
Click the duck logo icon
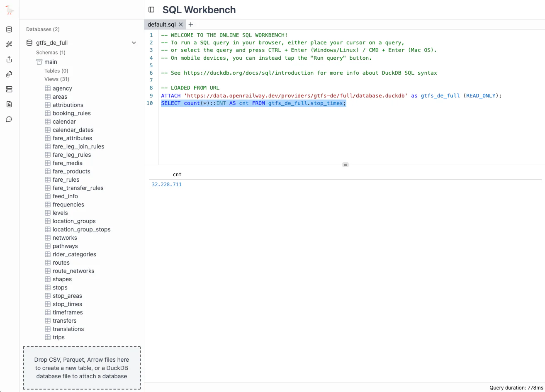10,10
